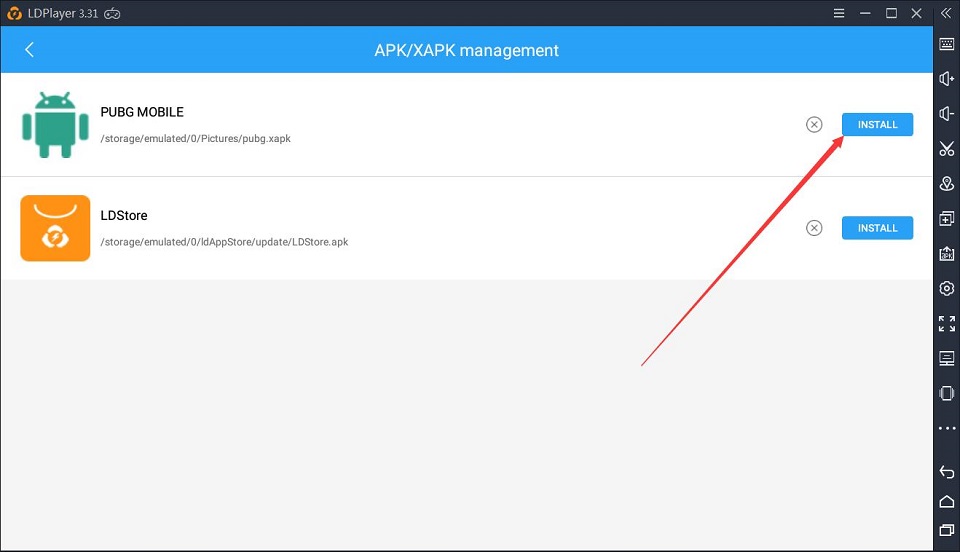Screen dimensions: 960x552
Task: Minimize the LDPlayer window
Action: tap(865, 13)
